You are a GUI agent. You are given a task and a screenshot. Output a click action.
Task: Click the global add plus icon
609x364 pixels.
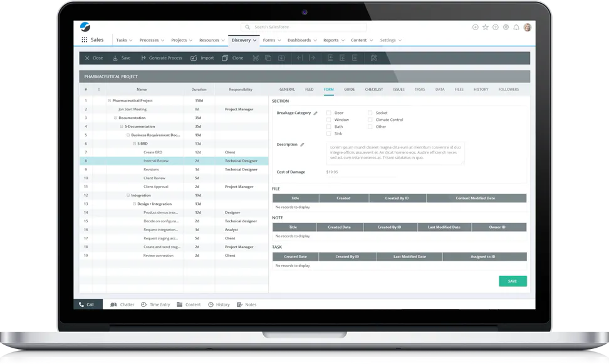pyautogui.click(x=475, y=27)
